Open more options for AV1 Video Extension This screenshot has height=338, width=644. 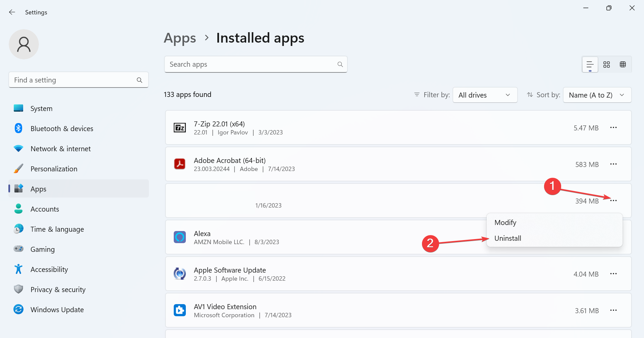[613, 310]
